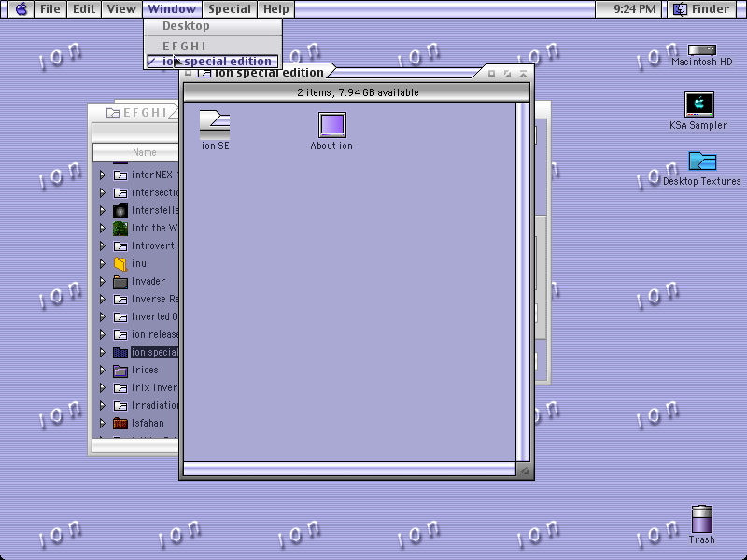Click the folder icon beside ion release
747x560 pixels.
point(120,335)
